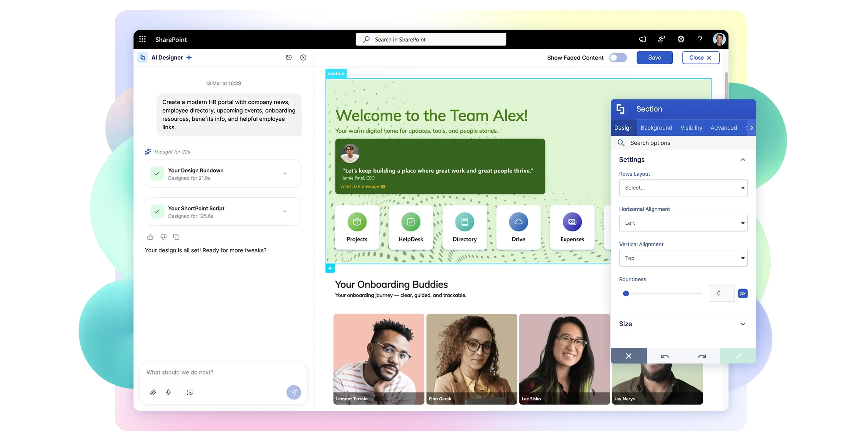868x442 pixels.
Task: Toggle the px unit button for Roundness
Action: pyautogui.click(x=743, y=293)
